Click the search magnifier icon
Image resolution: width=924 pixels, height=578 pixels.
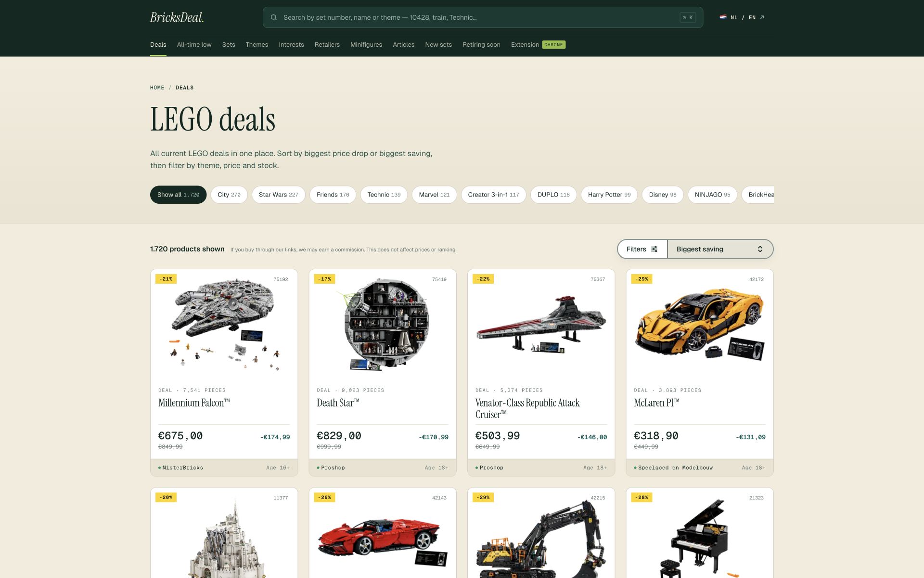[x=273, y=17]
